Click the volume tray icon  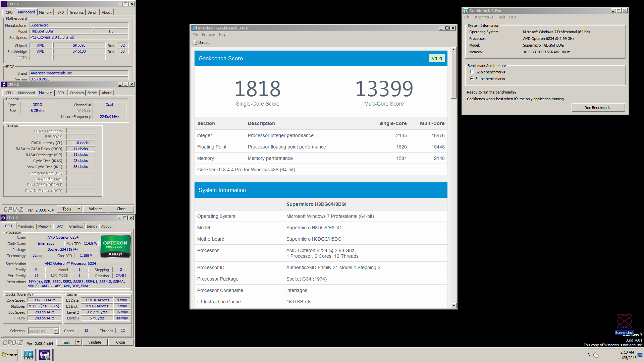596,355
